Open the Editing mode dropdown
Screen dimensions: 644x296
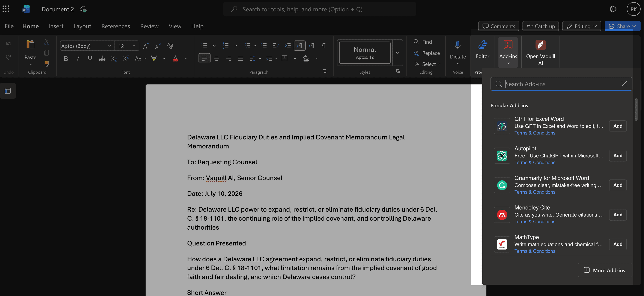(x=582, y=26)
